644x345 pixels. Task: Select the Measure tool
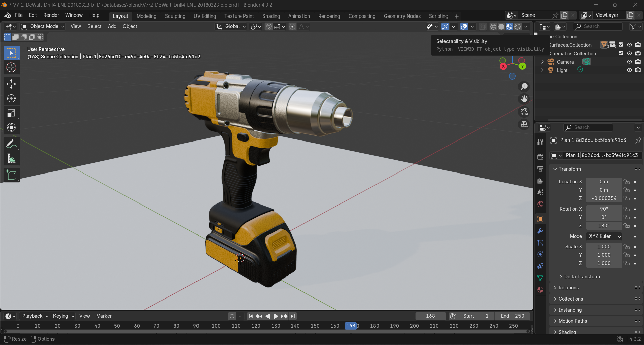[x=11, y=158]
